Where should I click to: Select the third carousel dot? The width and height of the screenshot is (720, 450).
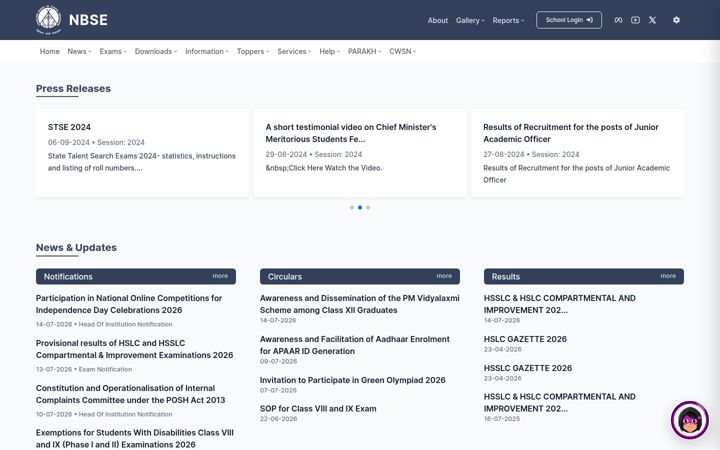pyautogui.click(x=368, y=208)
